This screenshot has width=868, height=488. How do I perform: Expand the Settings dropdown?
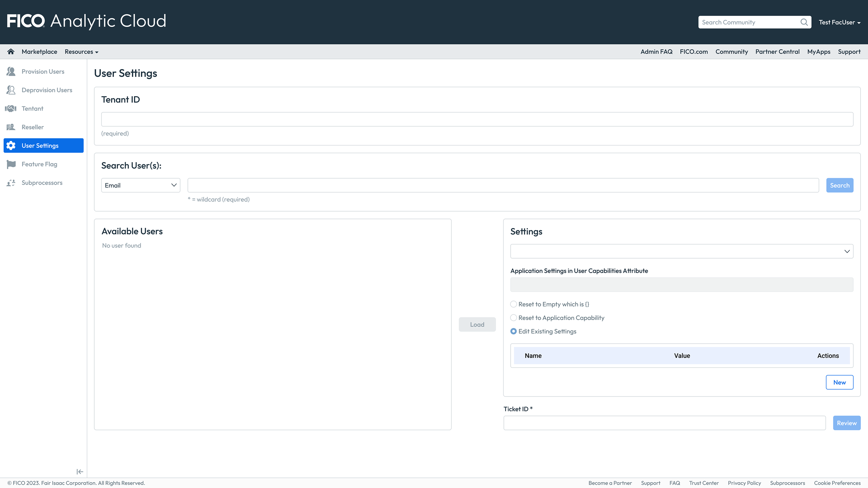point(682,251)
